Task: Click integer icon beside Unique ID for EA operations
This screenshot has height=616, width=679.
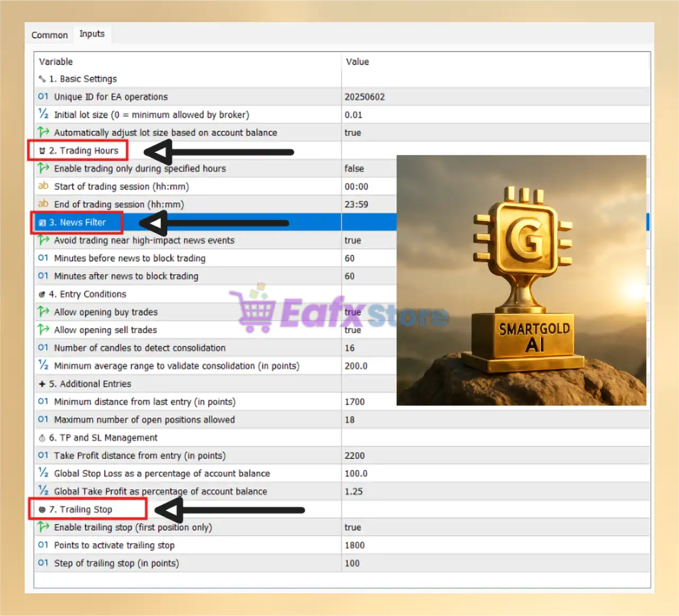Action: pos(43,97)
